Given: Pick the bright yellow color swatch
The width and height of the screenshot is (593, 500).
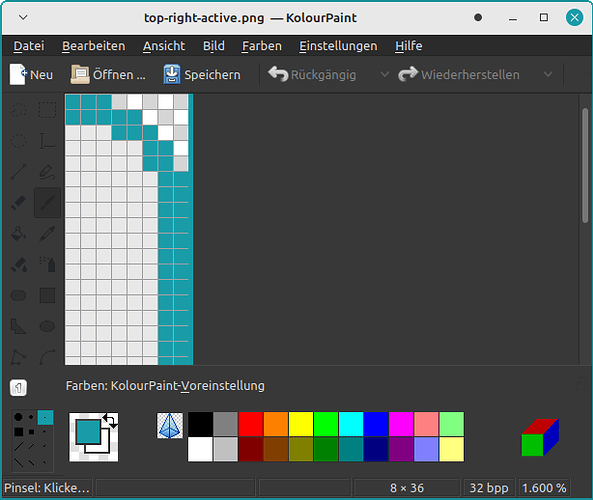Looking at the screenshot, I should pyautogui.click(x=301, y=424).
